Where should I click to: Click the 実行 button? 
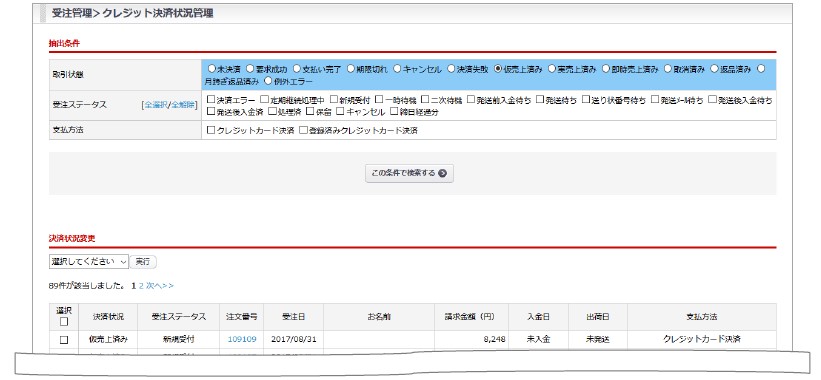(x=143, y=261)
